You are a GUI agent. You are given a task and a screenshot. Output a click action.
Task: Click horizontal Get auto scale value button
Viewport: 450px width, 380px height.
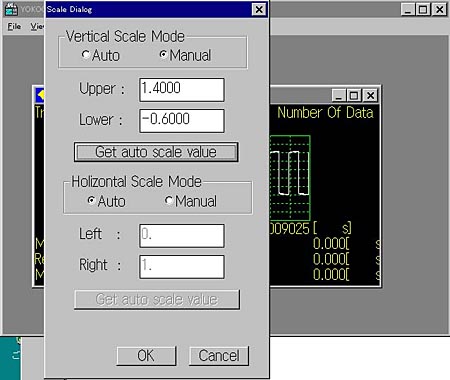click(x=157, y=299)
